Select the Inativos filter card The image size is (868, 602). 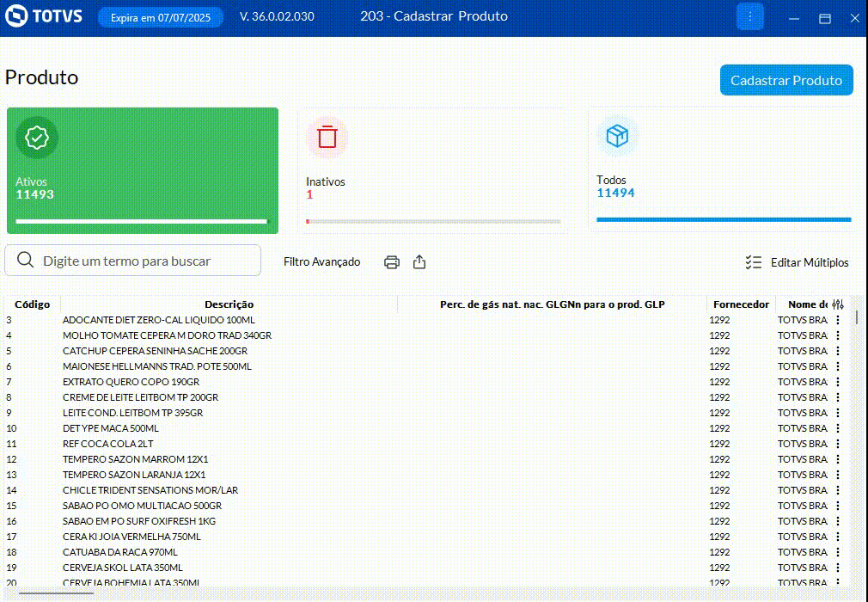click(432, 170)
